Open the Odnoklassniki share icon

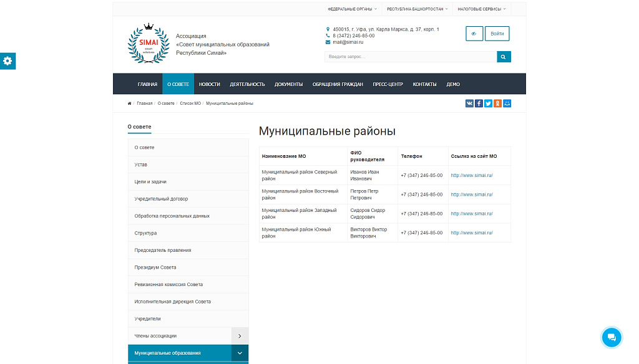[x=497, y=103]
